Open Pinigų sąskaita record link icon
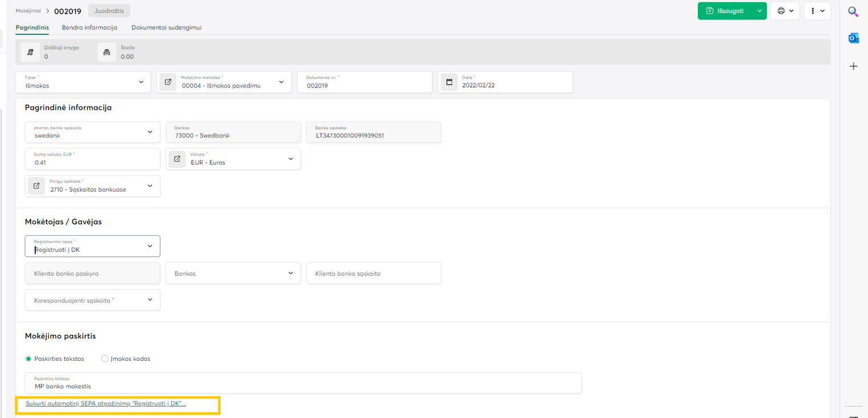Viewport: 868px width, 418px height. [x=37, y=186]
